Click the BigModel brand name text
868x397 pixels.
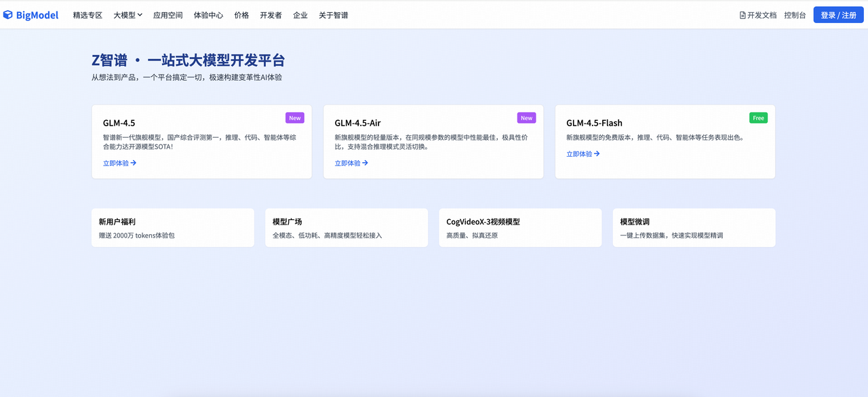[37, 15]
